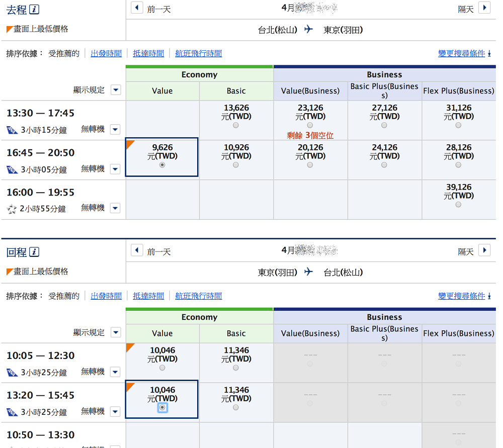Click Star Alliance logo on 16:00 — 19:55 flight

click(12, 209)
